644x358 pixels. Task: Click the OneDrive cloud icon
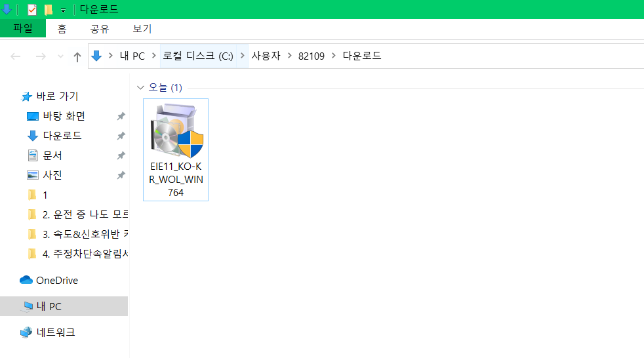[x=26, y=280]
